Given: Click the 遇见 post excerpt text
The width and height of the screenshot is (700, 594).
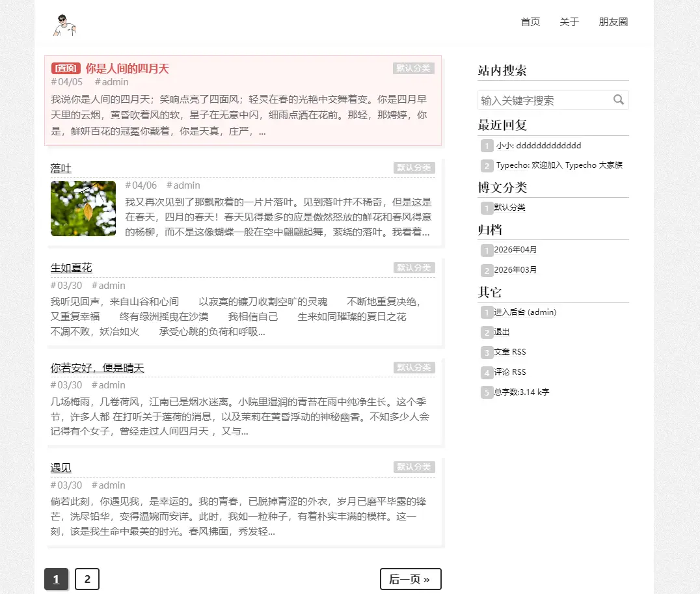Looking at the screenshot, I should point(238,517).
